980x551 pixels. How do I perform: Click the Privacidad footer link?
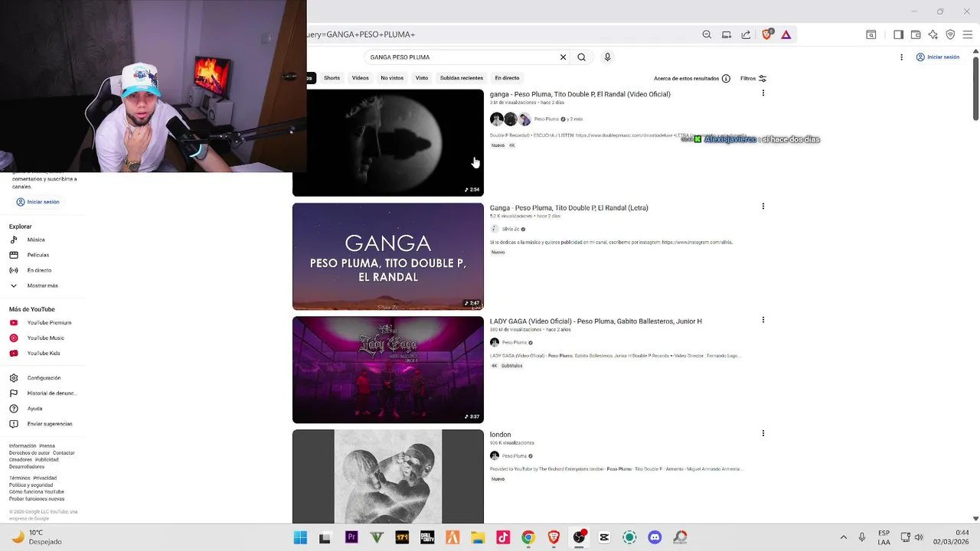[x=45, y=478]
